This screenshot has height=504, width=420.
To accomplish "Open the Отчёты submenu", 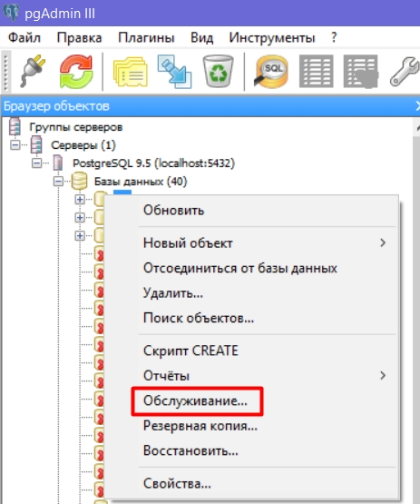I will pos(252,376).
